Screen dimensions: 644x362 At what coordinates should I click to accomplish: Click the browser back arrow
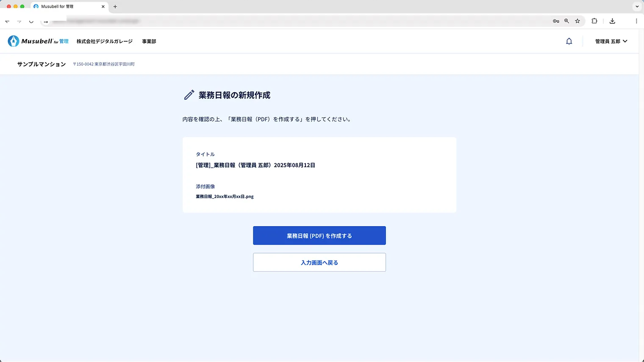coord(7,21)
